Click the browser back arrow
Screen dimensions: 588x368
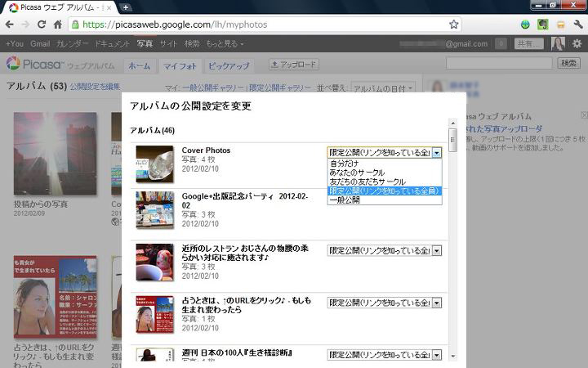tap(8, 25)
